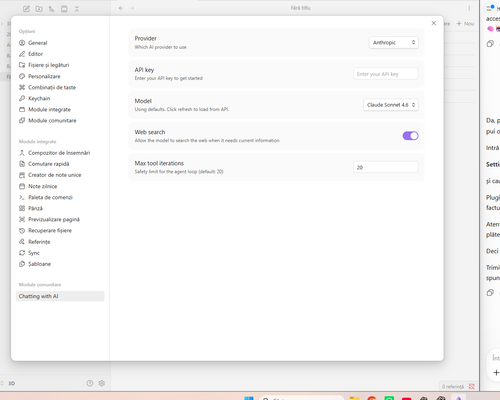Click the Editor pencil icon
Viewport: 500px width, 400px height.
coord(22,54)
